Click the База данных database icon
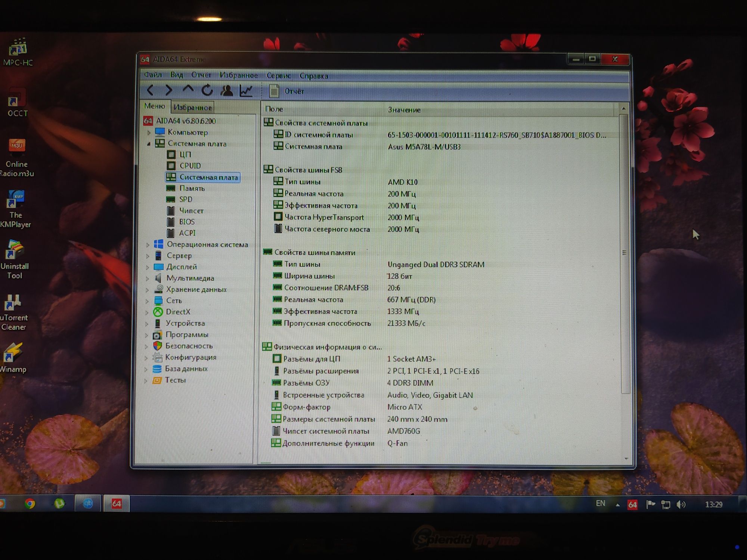 point(157,369)
